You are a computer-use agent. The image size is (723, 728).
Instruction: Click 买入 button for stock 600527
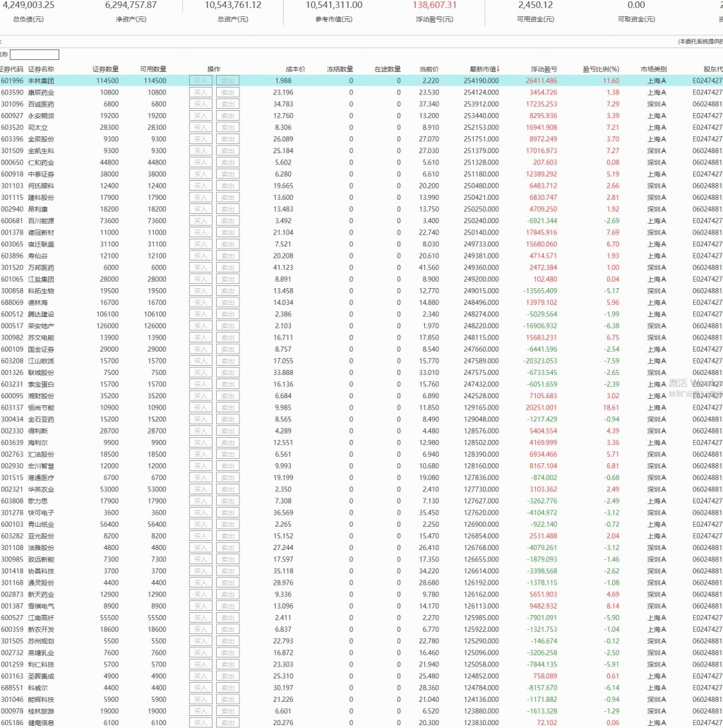pos(201,618)
